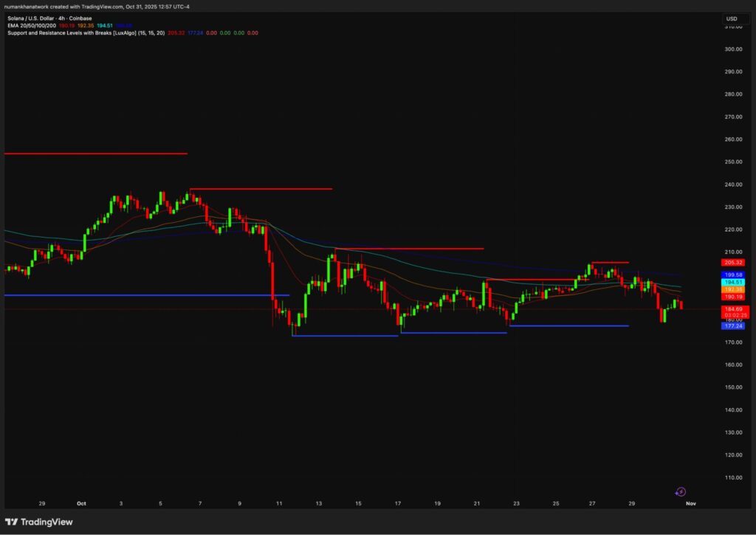
Task: Click the cyan 194.51 EMA price label
Action: point(734,282)
